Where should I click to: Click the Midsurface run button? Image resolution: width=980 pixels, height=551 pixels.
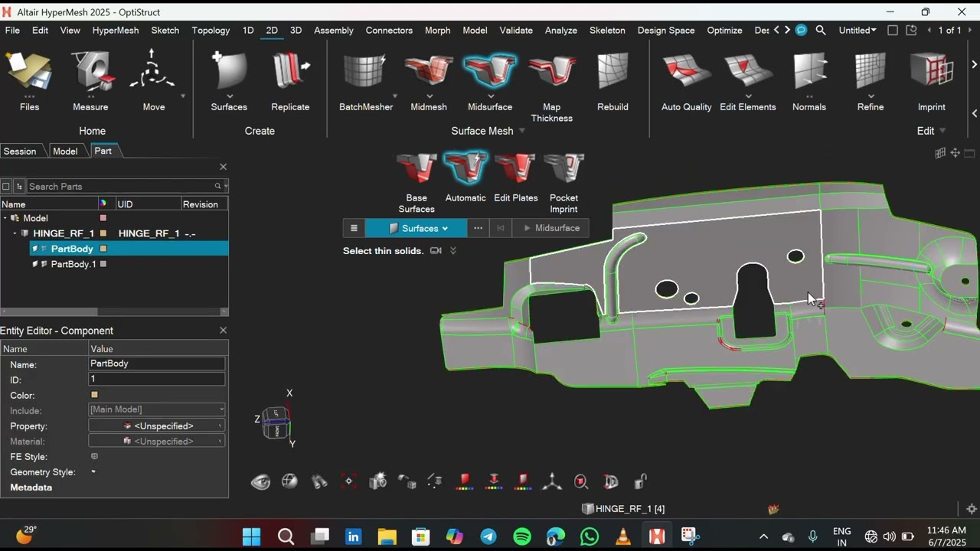coord(551,228)
